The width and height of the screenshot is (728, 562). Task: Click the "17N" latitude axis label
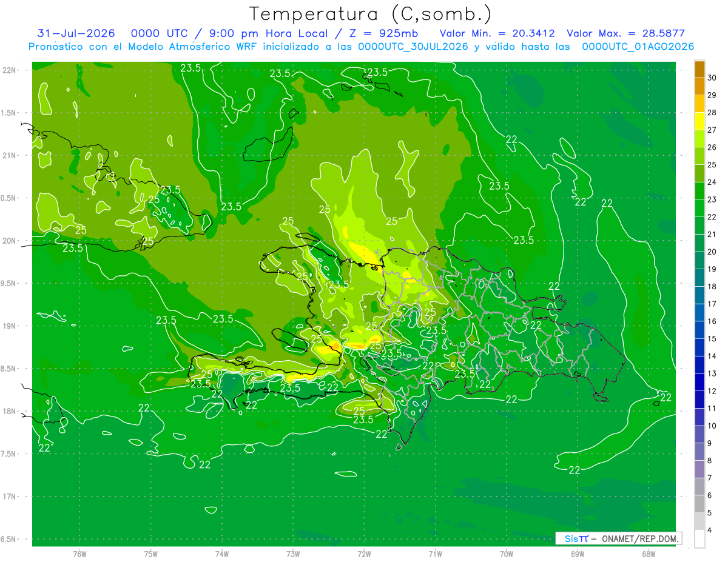tap(10, 497)
